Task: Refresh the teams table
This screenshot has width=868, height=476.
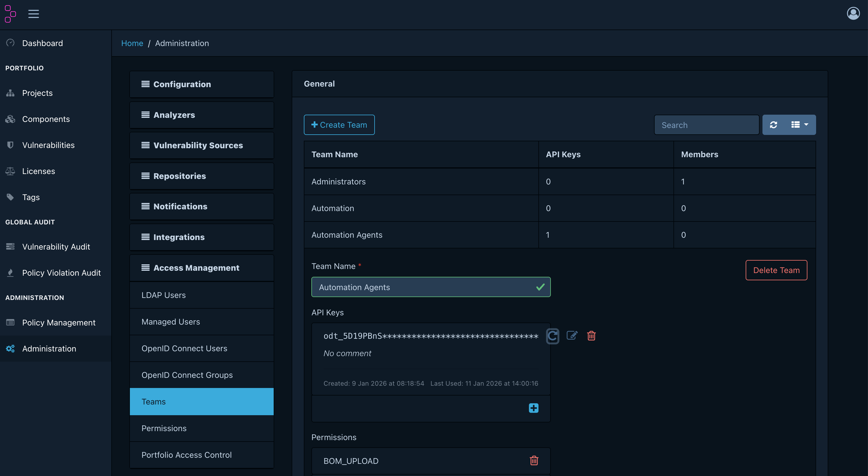Action: [x=774, y=125]
